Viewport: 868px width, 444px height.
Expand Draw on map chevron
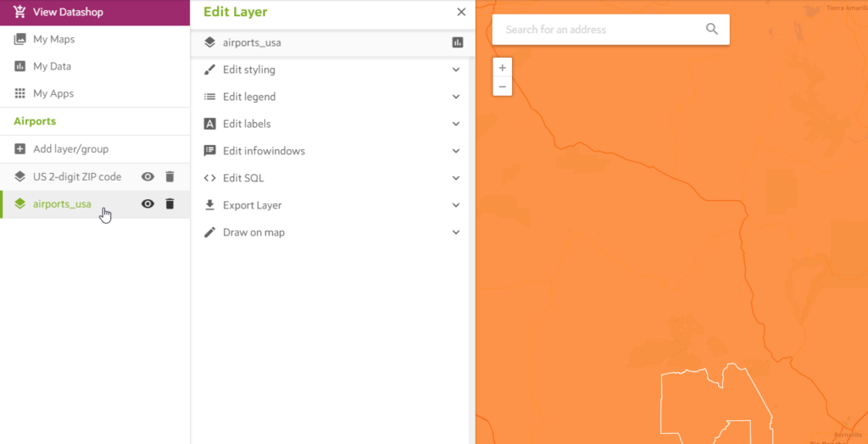[456, 232]
